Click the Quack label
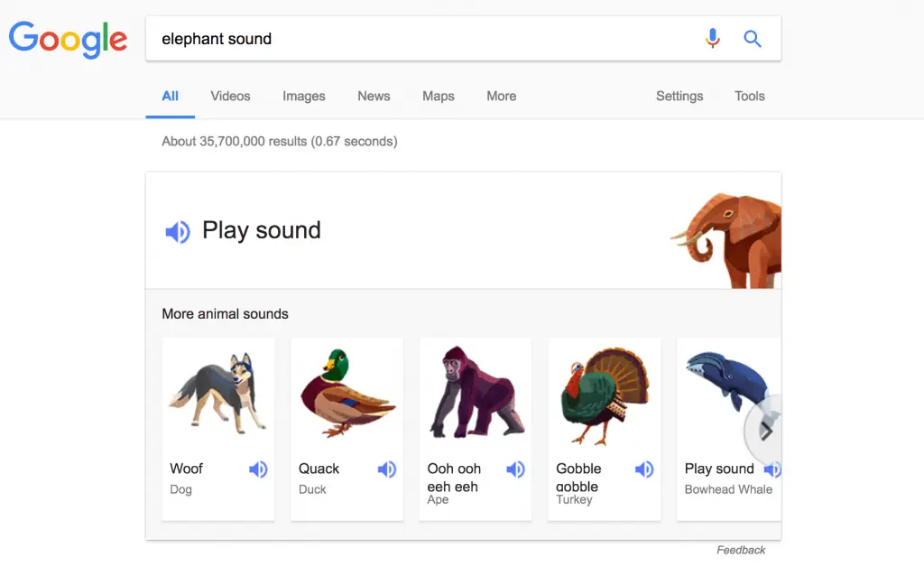 coord(319,469)
